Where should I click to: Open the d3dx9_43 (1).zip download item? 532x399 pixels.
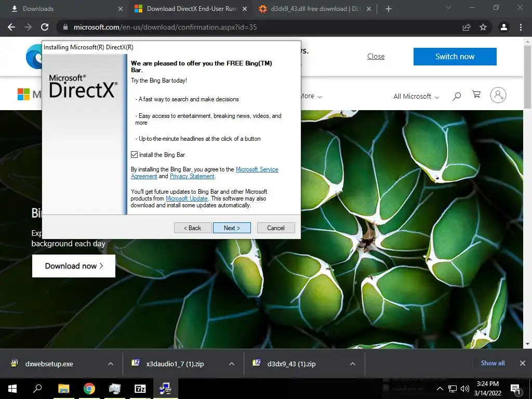coord(291,364)
